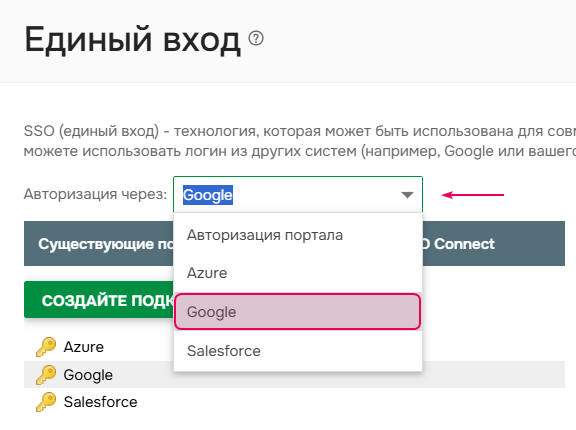
Task: Click the SSO description paragraph text
Action: (x=300, y=141)
